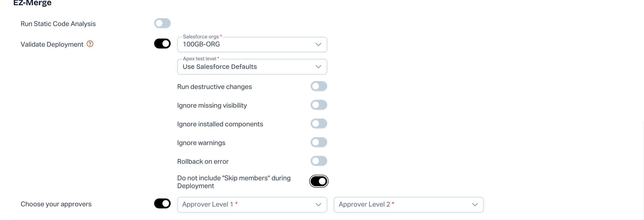The width and height of the screenshot is (644, 220).
Task: Click the Choose your approvers label
Action: (x=56, y=204)
